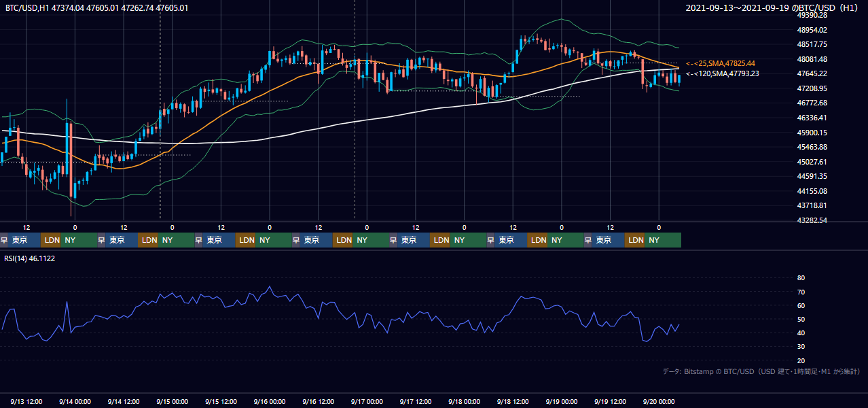
Task: Select the 9/15 00:00 time axis label
Action: point(173,401)
